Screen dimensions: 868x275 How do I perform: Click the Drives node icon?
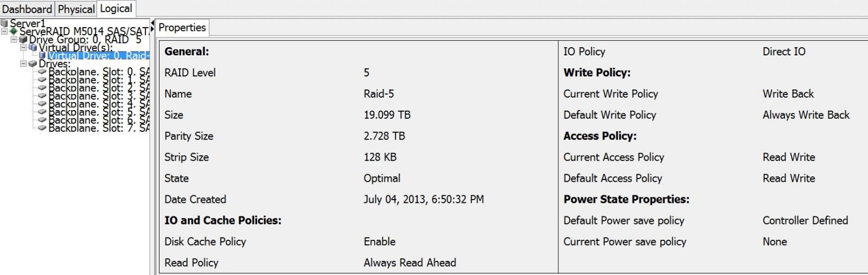pyautogui.click(x=33, y=63)
